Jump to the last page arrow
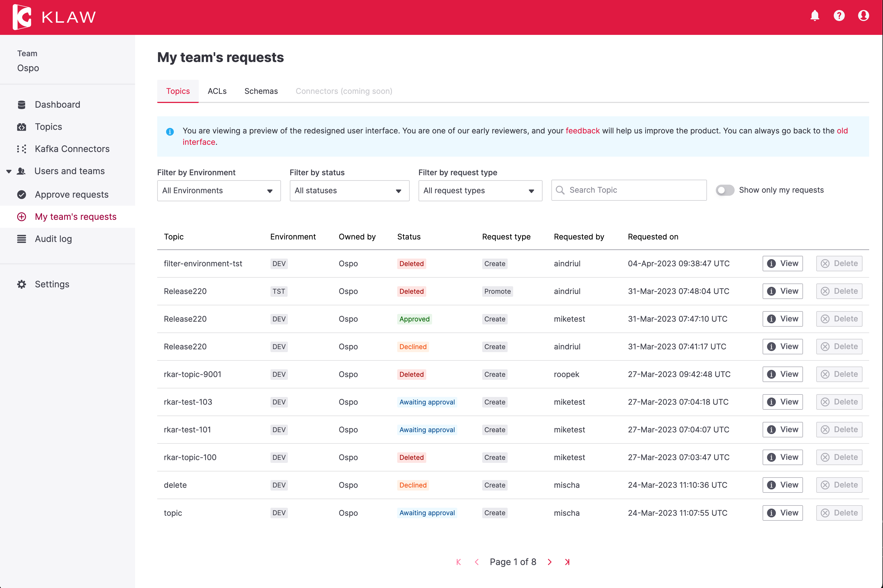 pos(567,562)
